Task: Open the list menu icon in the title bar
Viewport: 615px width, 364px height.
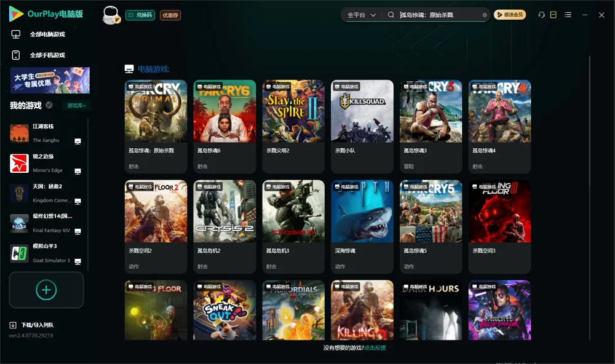Action: (568, 15)
